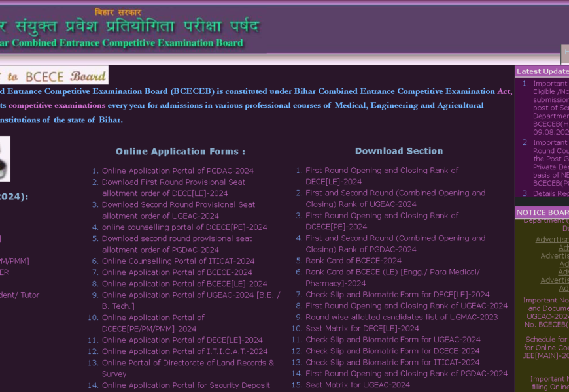Open Check Slip and Biomatric Form for ITICAT-2024
The height and width of the screenshot is (392, 569).
pos(392,363)
